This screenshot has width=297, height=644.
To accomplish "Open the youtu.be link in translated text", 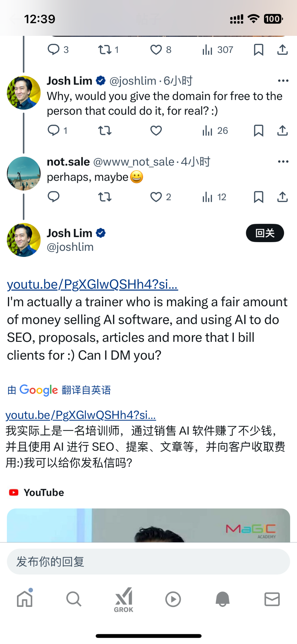I will tap(81, 415).
